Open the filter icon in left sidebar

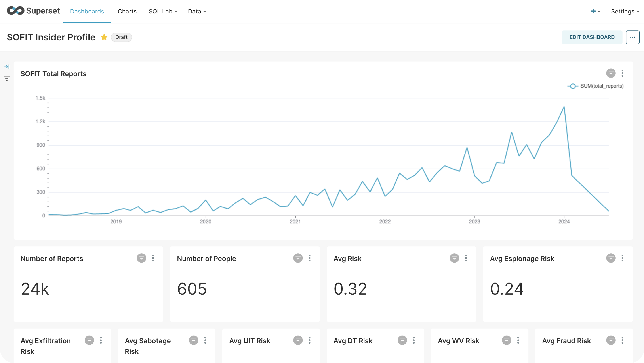coord(7,79)
